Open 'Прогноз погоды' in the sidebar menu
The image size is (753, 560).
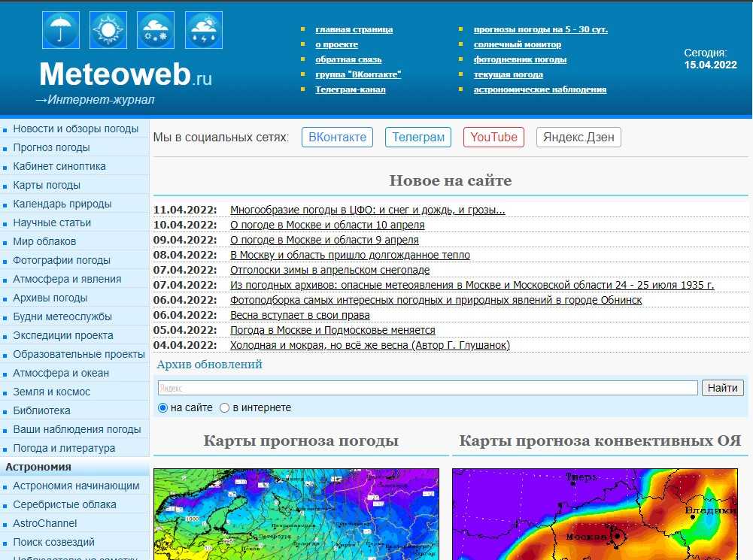point(51,147)
